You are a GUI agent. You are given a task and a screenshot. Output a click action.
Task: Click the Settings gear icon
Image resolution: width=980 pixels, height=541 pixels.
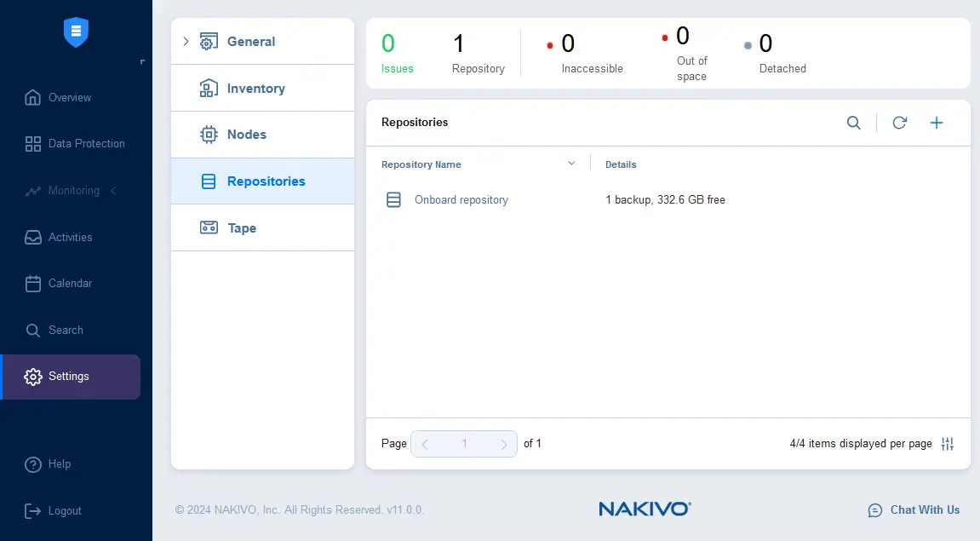[x=32, y=377]
